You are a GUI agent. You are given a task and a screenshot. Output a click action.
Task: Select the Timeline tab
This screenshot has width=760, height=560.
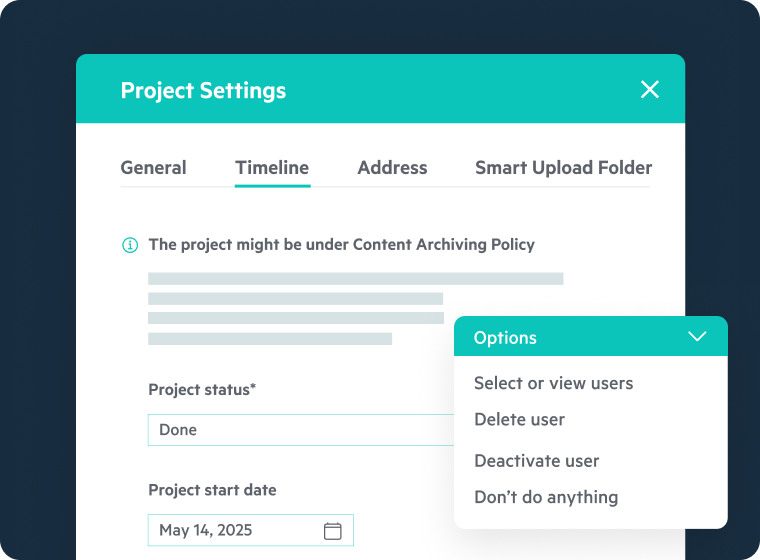tap(272, 168)
